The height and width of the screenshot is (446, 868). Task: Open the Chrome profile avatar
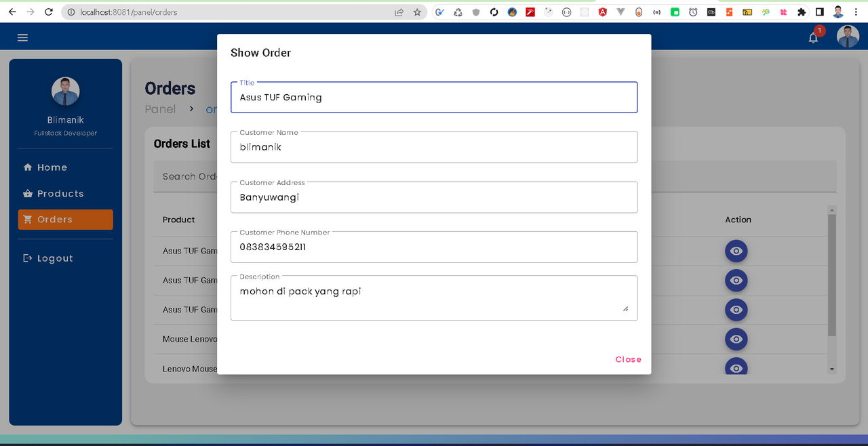click(x=838, y=12)
